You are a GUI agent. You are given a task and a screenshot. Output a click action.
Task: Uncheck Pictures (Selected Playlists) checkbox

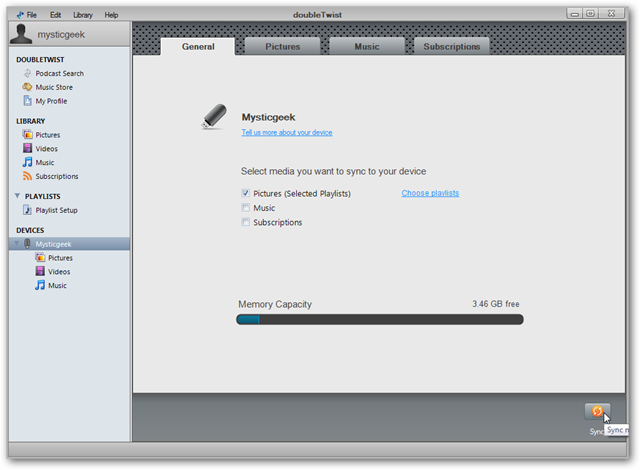point(245,193)
